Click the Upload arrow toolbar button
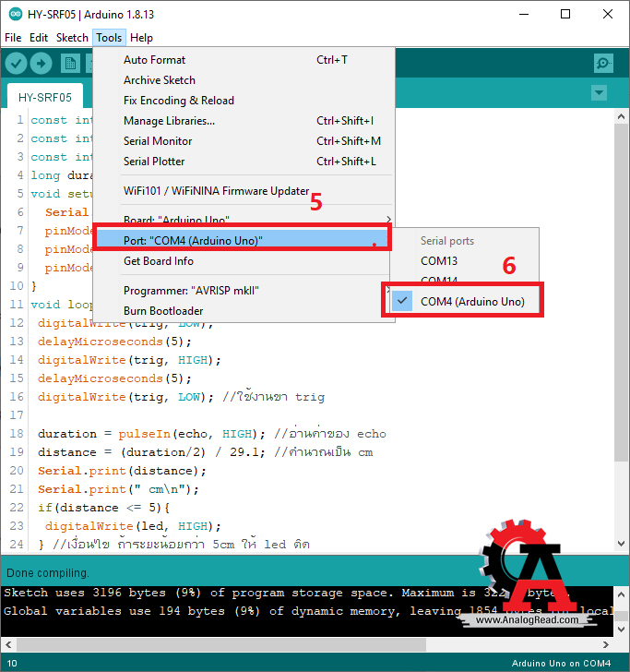Screen dimensions: 630x672 42,64
